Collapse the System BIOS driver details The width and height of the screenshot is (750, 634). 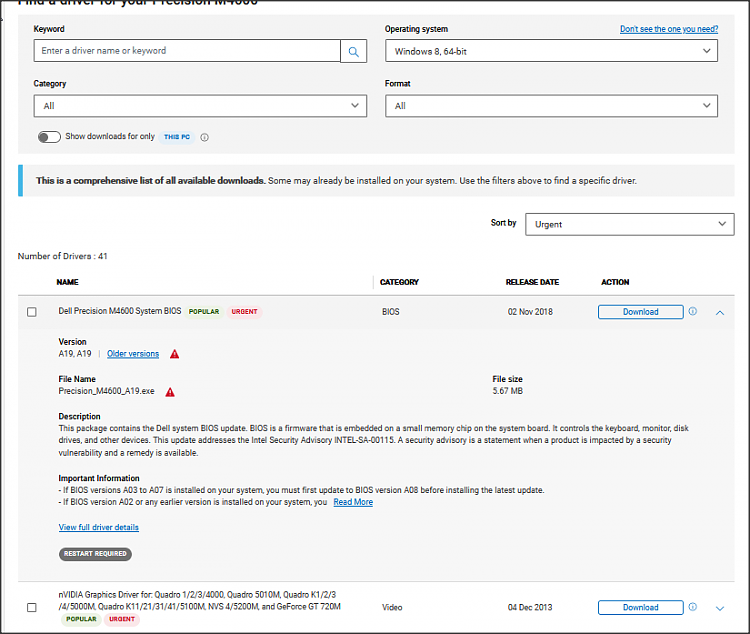click(x=720, y=312)
